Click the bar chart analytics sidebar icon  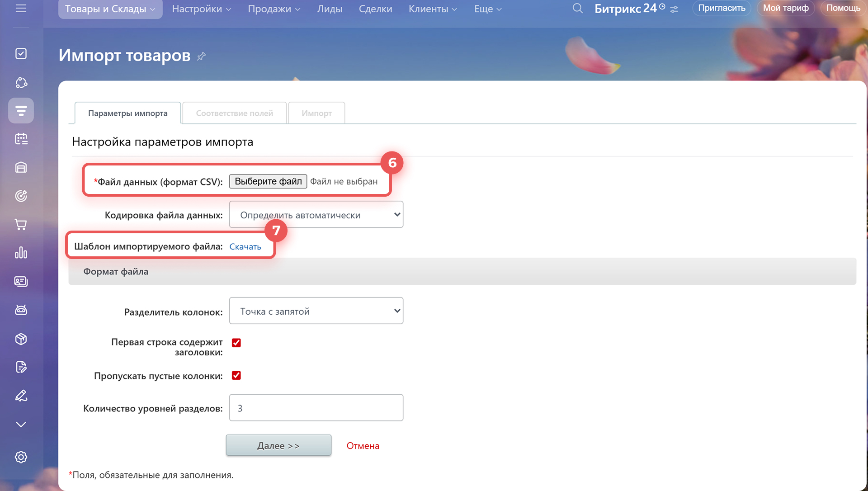pos(21,253)
